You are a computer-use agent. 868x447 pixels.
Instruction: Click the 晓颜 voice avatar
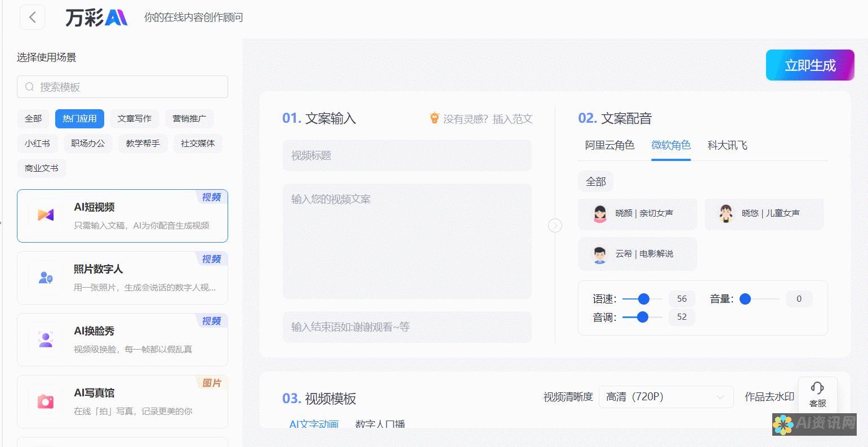coord(600,214)
